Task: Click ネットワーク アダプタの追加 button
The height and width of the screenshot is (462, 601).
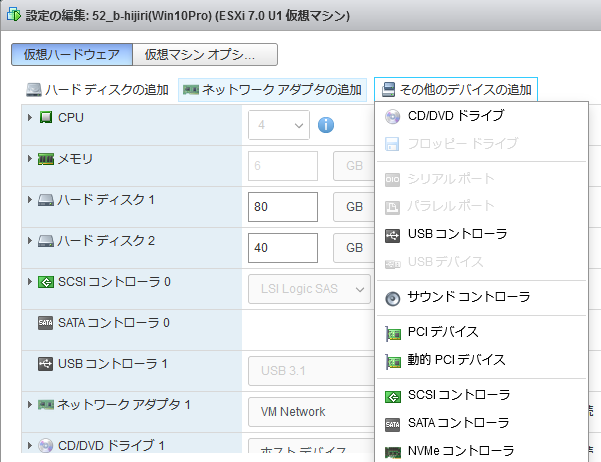Action: point(273,90)
